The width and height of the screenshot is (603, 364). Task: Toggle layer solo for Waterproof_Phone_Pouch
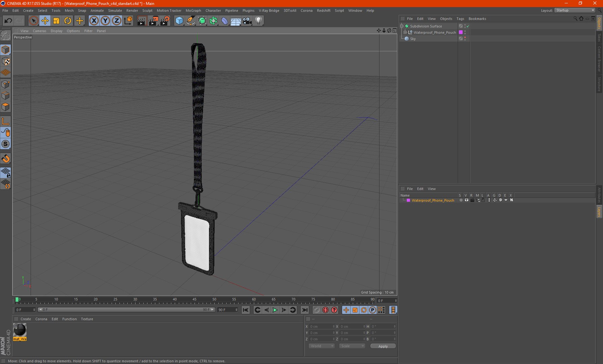pyautogui.click(x=461, y=200)
